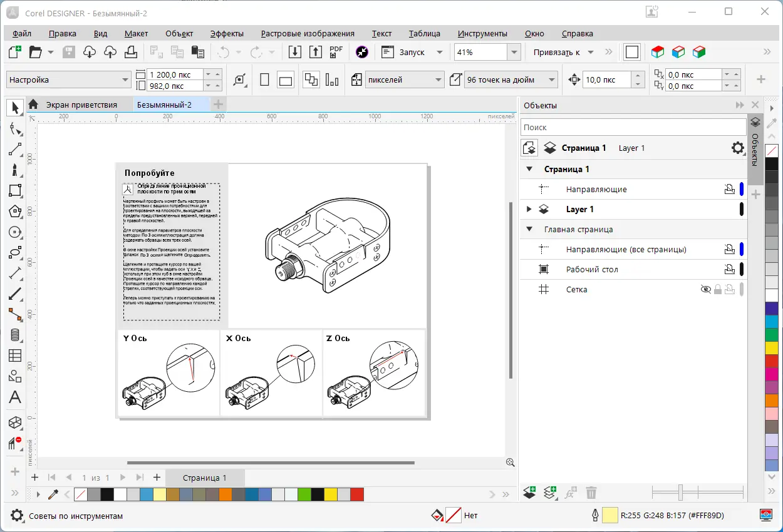783x532 pixels.
Task: Click the Привязать к button
Action: click(x=556, y=53)
